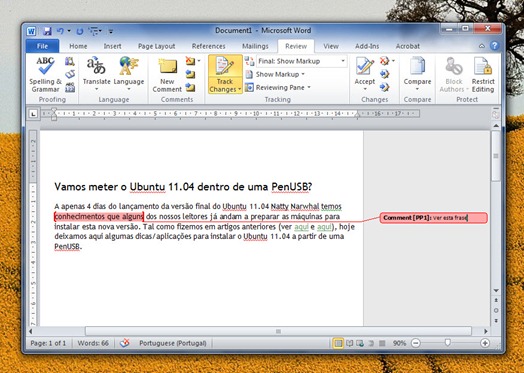Viewport: 524px width, 373px height.
Task: Switch to the Acrobat tab
Action: 408,46
